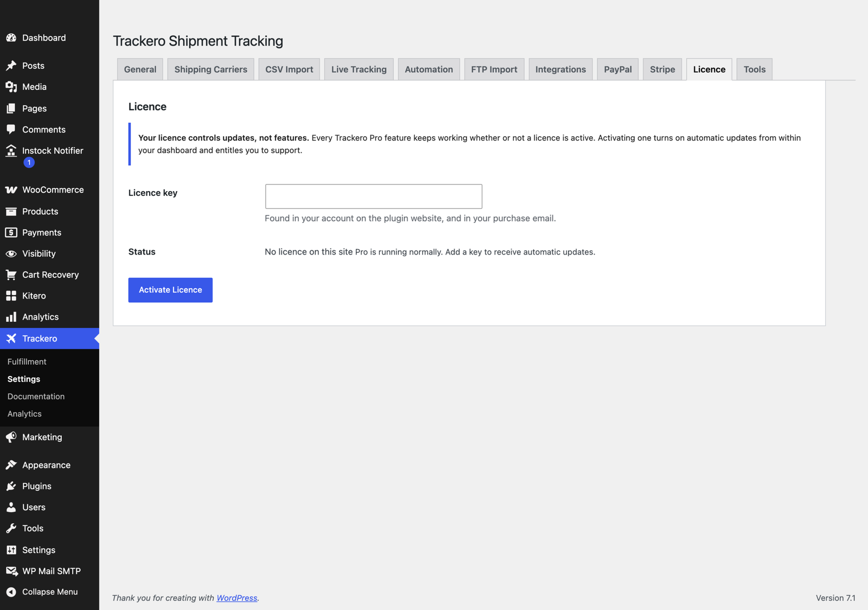Open the Automation tab
Screen dimensions: 868x610
[429, 69]
